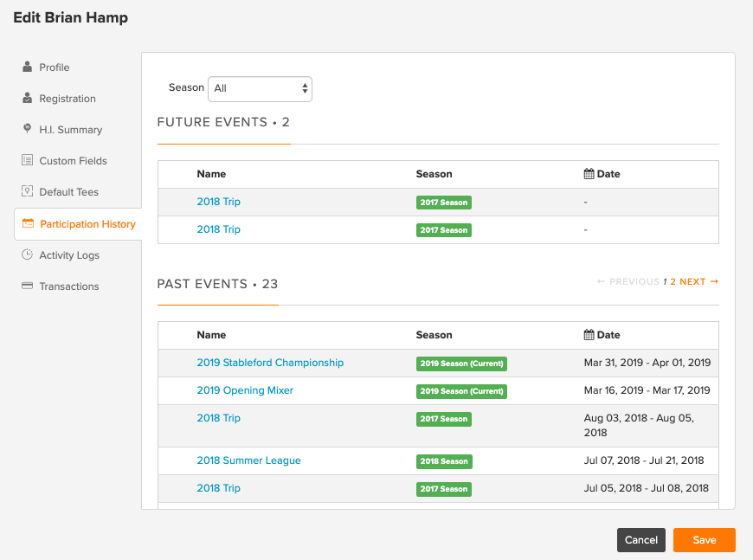Open 2019 Stableford Championship event link
Screen dimensions: 753x560
pos(270,363)
